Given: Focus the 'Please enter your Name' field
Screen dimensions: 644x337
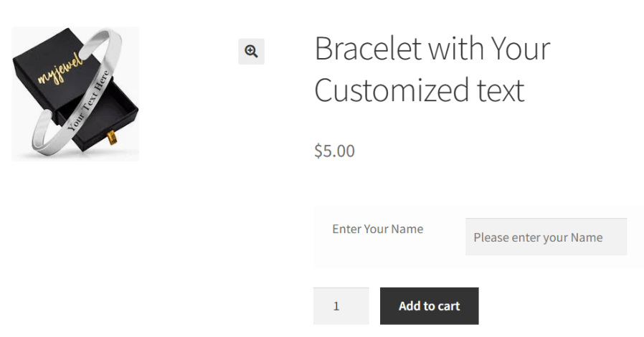Looking at the screenshot, I should (546, 237).
